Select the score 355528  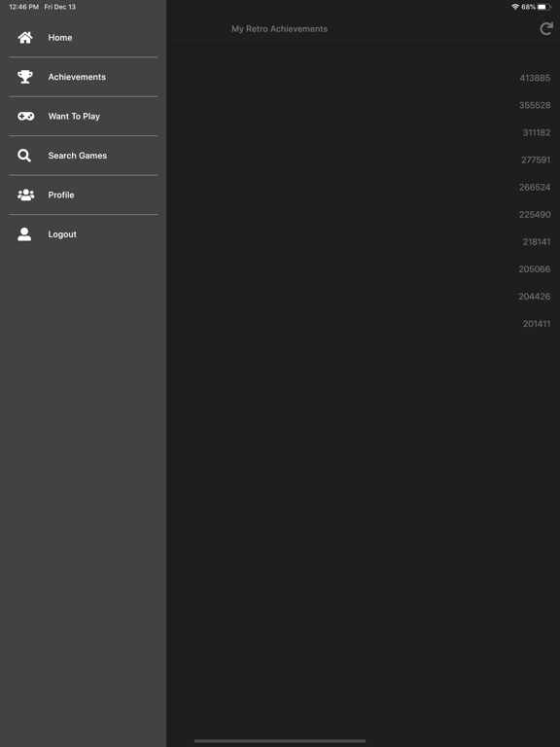click(x=535, y=105)
